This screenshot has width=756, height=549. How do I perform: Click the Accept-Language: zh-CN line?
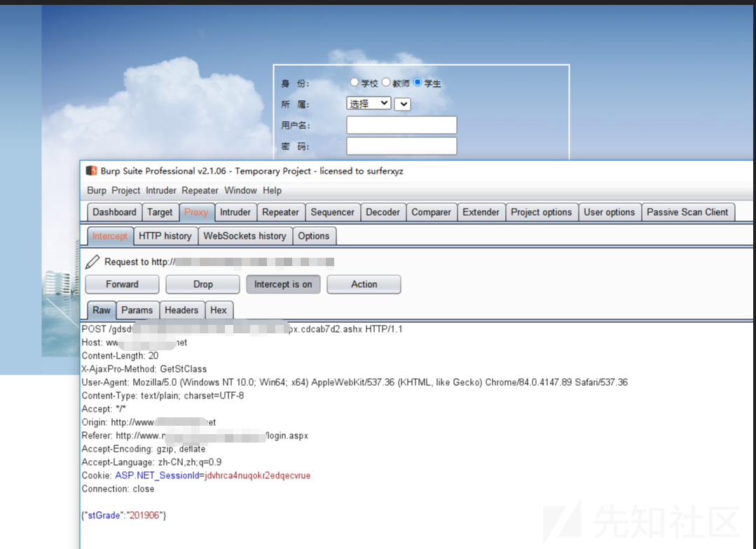(151, 461)
